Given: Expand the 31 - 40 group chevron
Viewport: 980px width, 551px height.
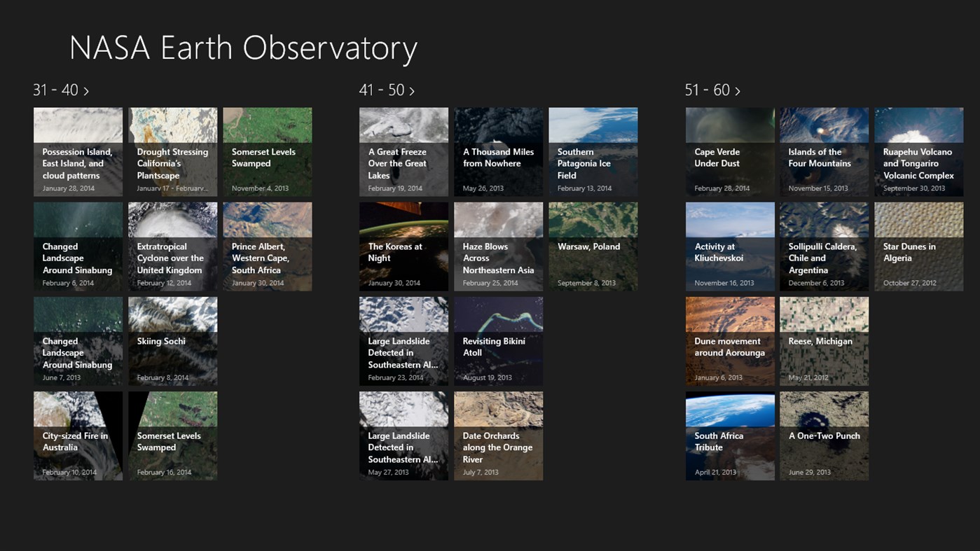Looking at the screenshot, I should [86, 90].
